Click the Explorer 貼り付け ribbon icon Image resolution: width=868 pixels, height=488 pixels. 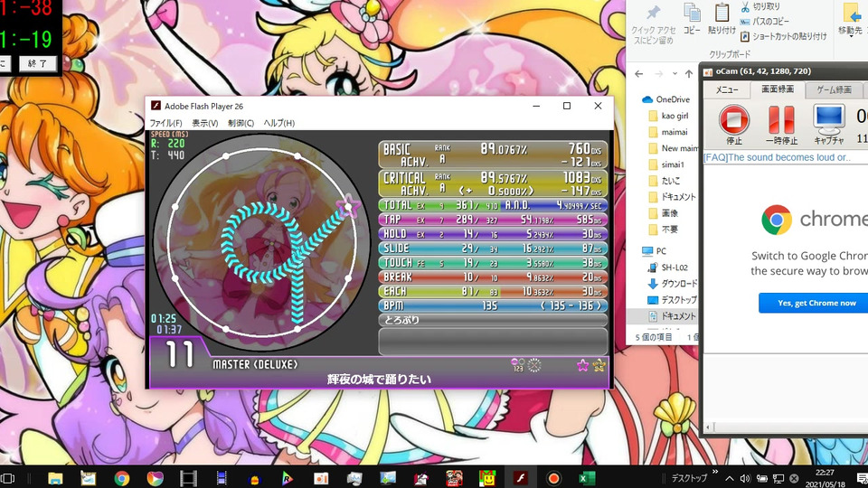point(722,19)
